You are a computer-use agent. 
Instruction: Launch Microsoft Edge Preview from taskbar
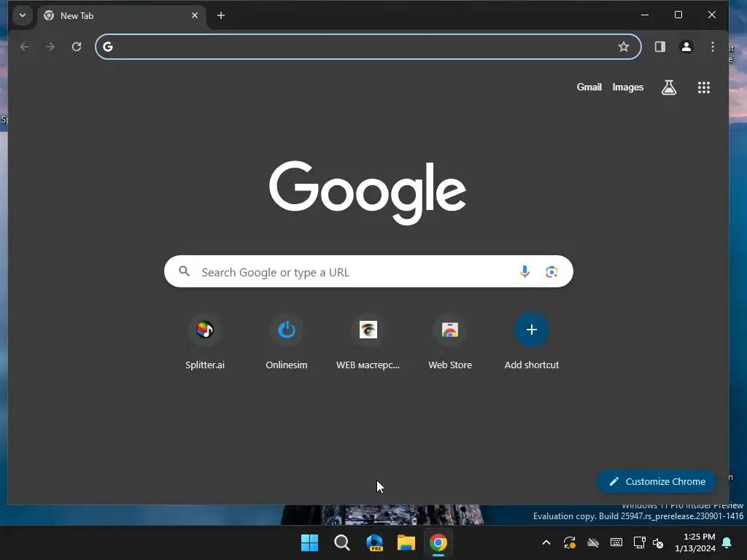[x=374, y=542]
